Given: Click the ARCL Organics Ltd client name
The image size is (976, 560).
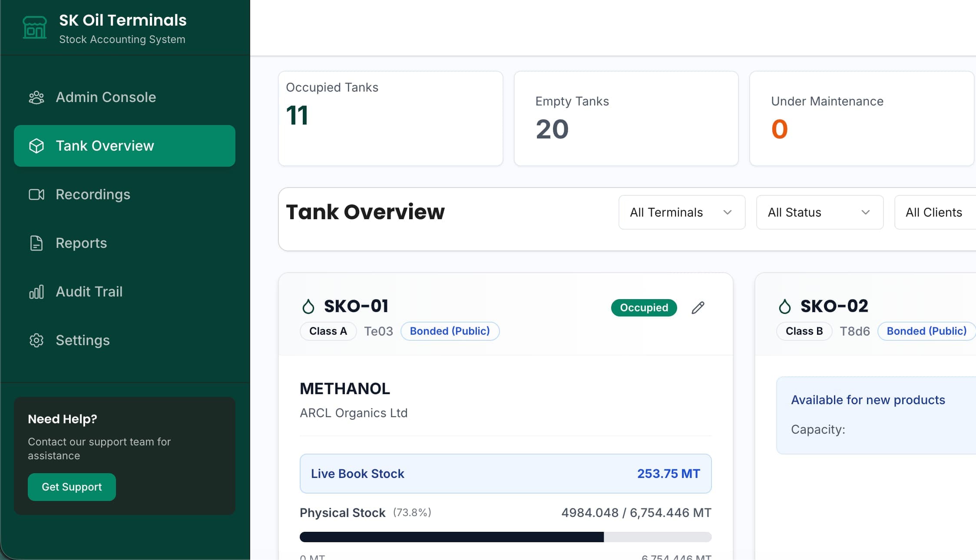Looking at the screenshot, I should coord(353,413).
